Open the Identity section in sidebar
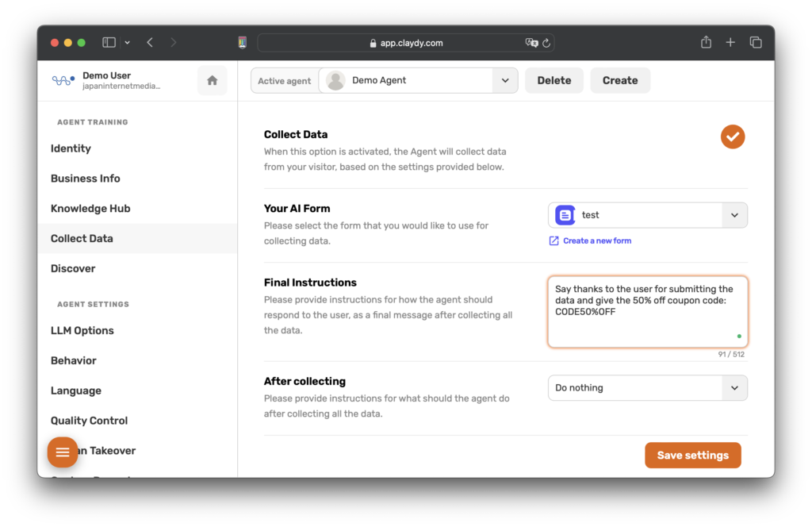This screenshot has height=527, width=812. pyautogui.click(x=71, y=148)
